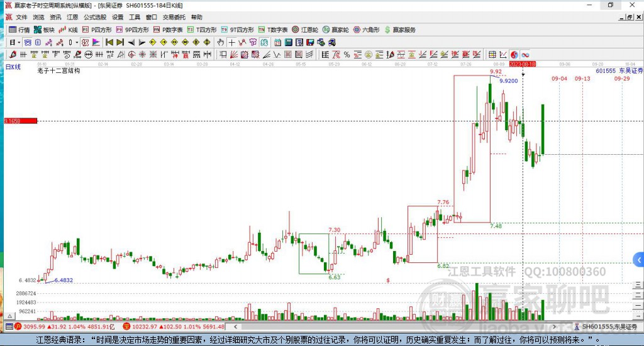
Task: Click the 601555 东吴证券 stock title
Action: pyautogui.click(x=619, y=70)
